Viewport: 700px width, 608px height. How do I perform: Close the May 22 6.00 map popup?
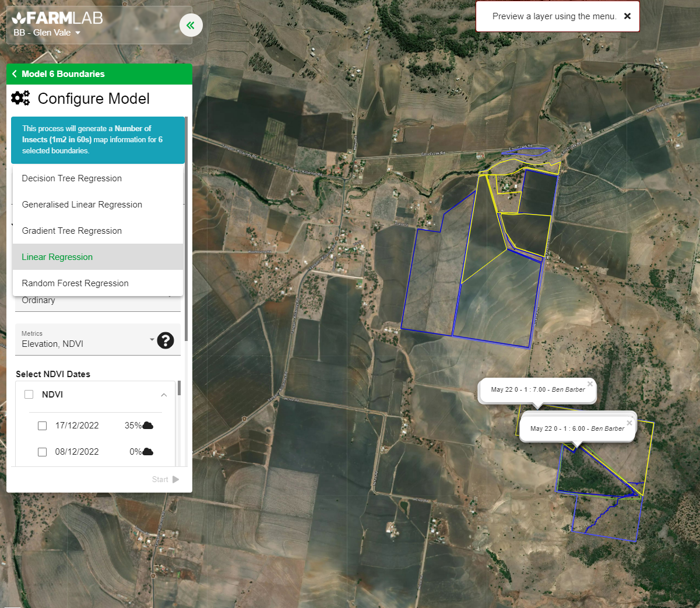(629, 423)
